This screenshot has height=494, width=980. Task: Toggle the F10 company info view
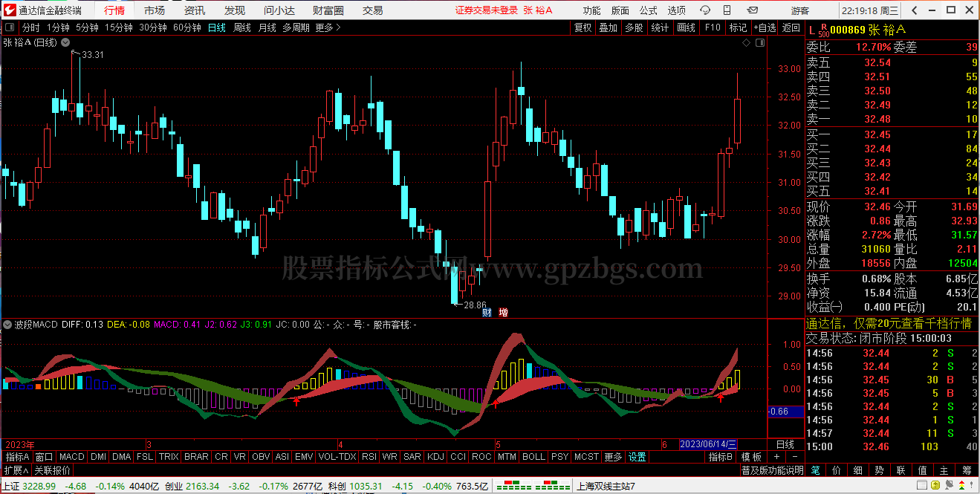pos(713,27)
